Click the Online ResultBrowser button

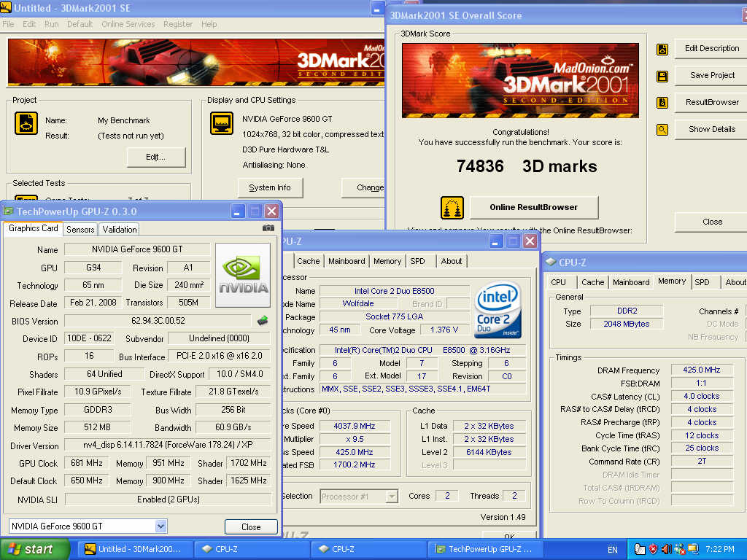point(534,207)
